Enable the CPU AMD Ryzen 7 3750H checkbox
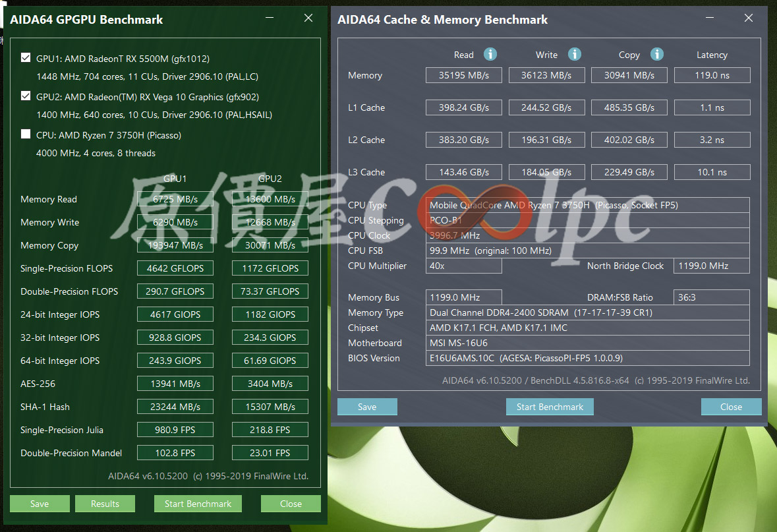The height and width of the screenshot is (532, 777). tap(26, 134)
